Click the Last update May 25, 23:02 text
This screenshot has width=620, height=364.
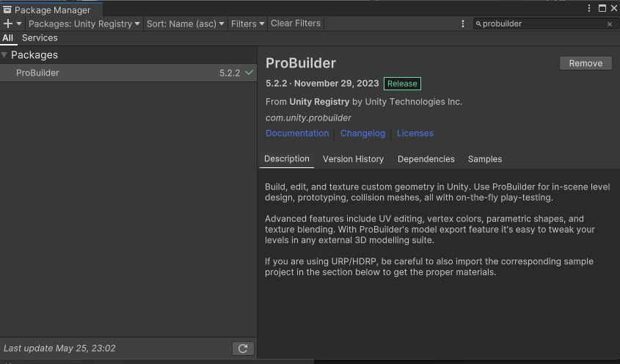point(59,348)
